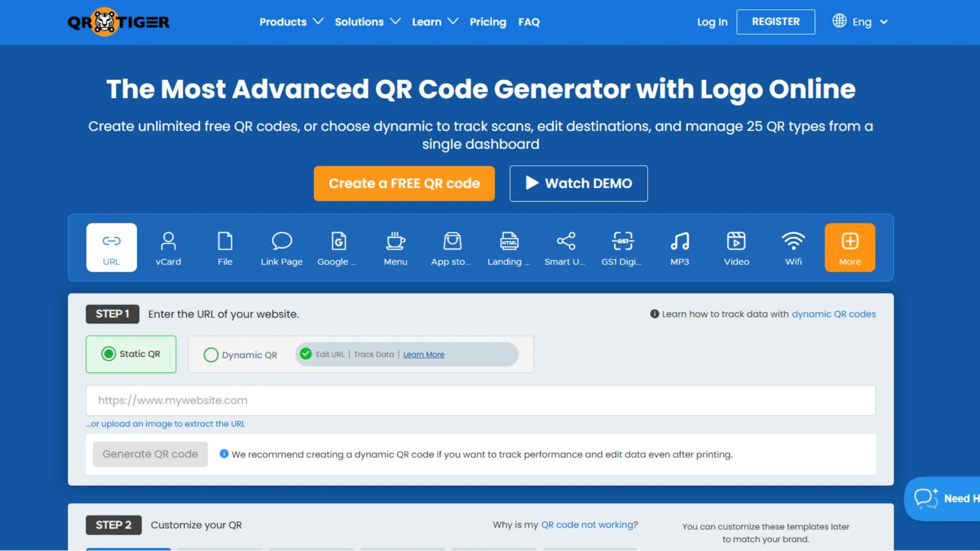Expand the Products menu chevron
The width and height of the screenshot is (980, 551).
point(318,21)
